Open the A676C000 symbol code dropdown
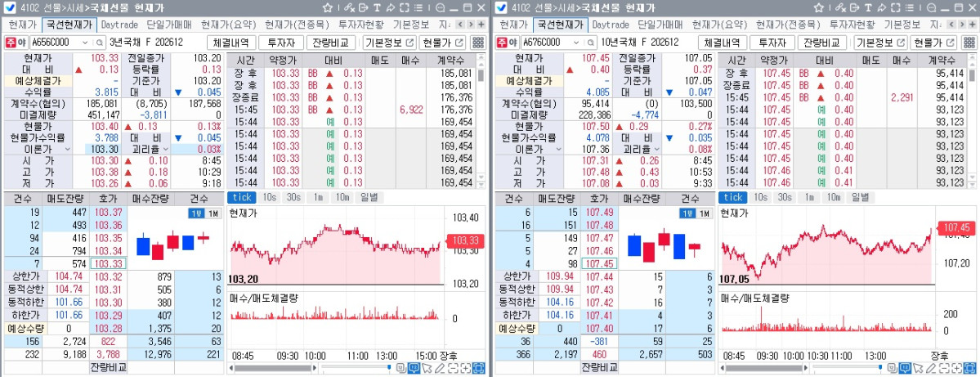980x377 pixels. [x=575, y=43]
